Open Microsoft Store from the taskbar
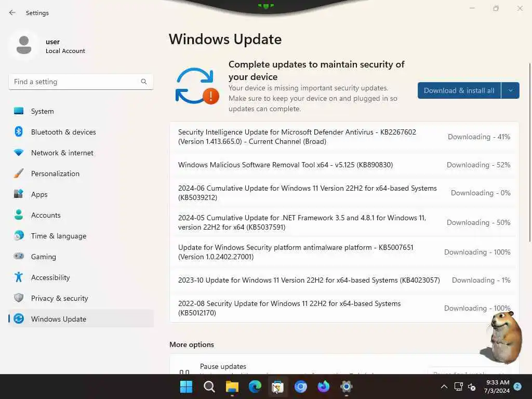The height and width of the screenshot is (399, 532). (x=277, y=387)
